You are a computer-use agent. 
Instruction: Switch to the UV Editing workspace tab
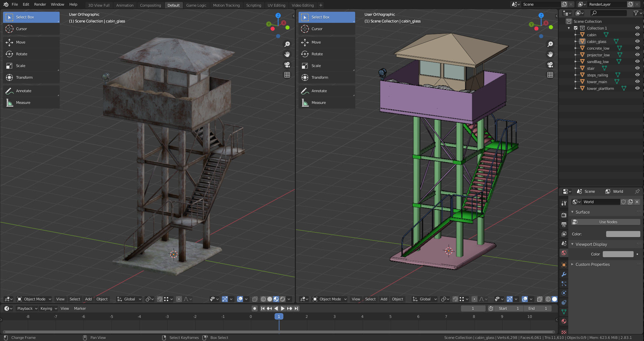click(276, 5)
